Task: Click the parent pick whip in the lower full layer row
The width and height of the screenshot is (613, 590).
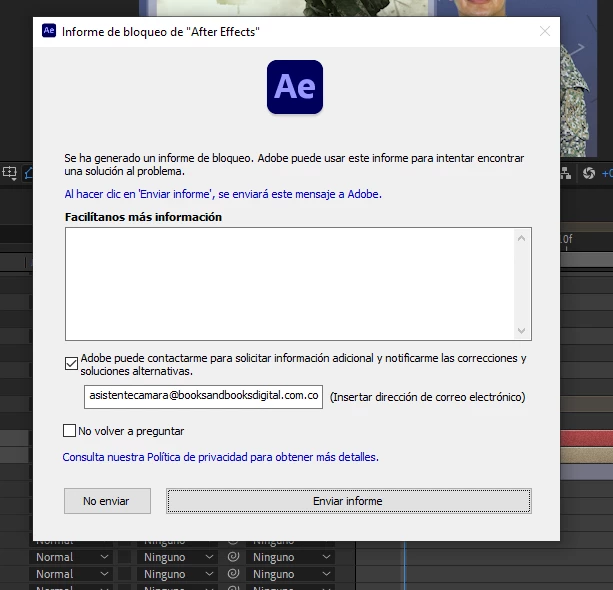Action: (x=233, y=574)
